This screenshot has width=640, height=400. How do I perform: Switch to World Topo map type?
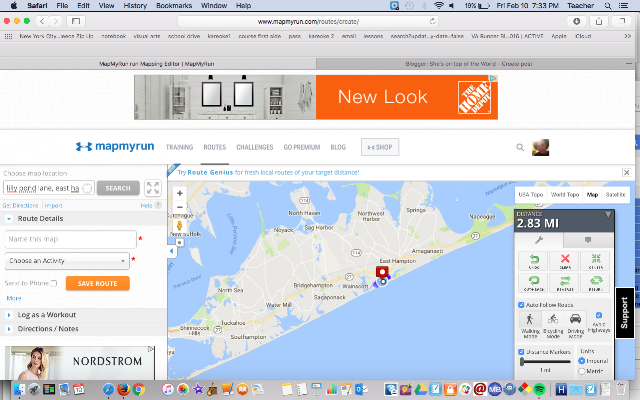coord(565,195)
